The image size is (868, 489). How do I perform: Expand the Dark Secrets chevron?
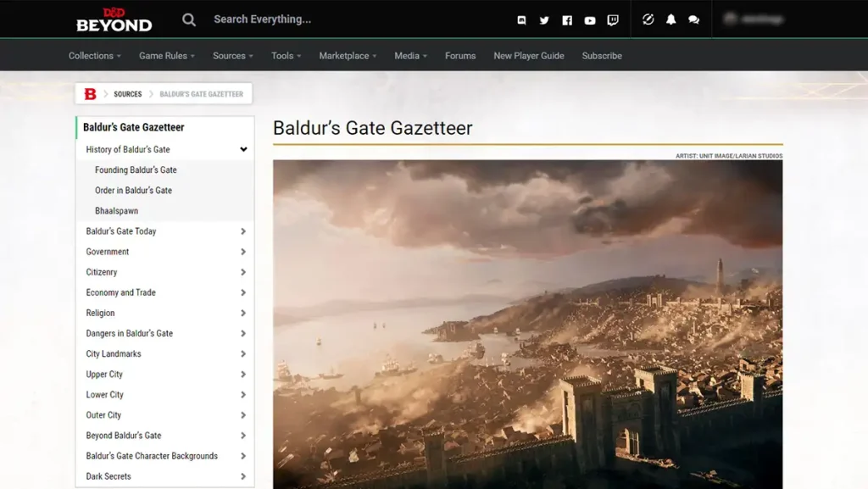[243, 477]
